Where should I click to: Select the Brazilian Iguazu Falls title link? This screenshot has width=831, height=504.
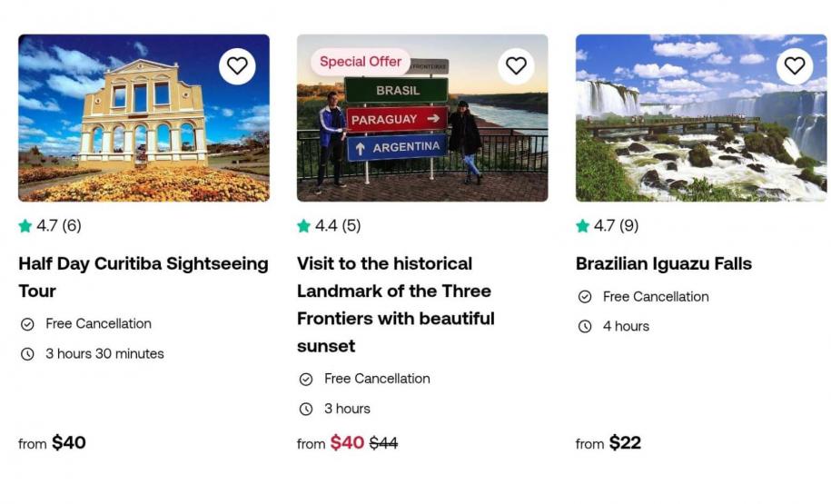(x=664, y=264)
